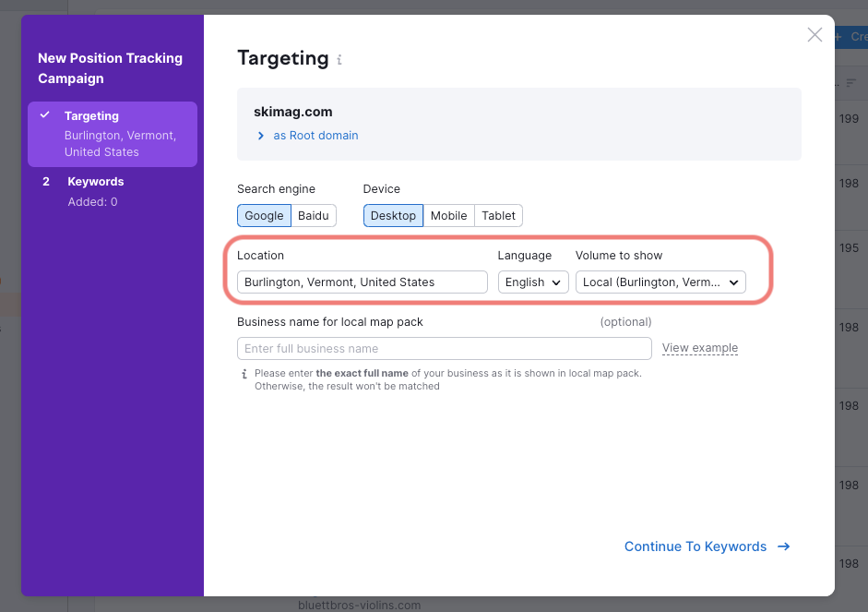This screenshot has width=868, height=612.
Task: Open the Language dropdown showing English
Action: click(x=533, y=282)
